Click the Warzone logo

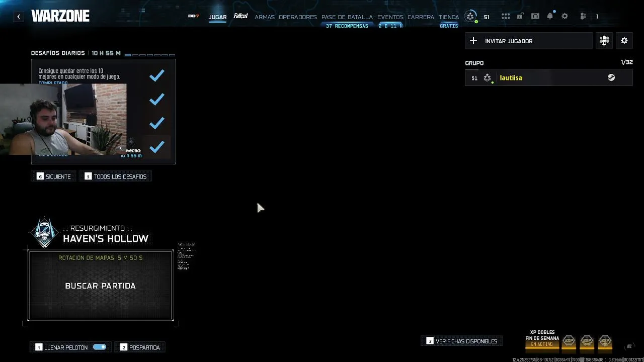pyautogui.click(x=60, y=16)
